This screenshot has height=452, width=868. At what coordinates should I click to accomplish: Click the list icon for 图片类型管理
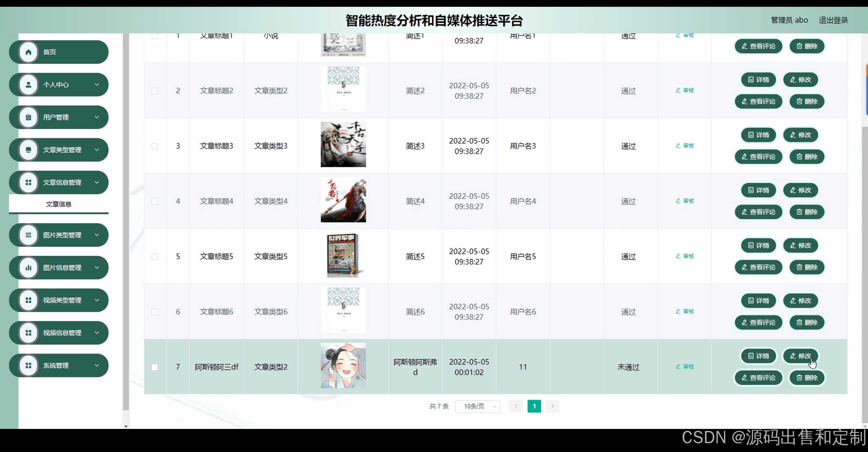(28, 235)
